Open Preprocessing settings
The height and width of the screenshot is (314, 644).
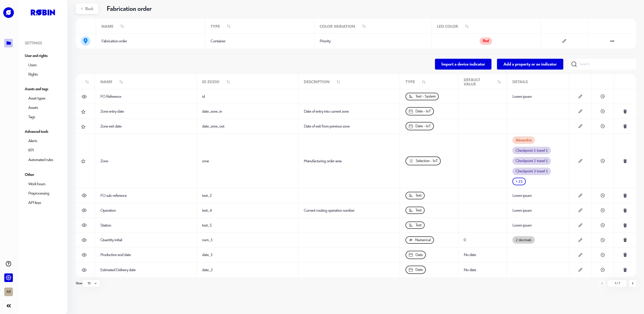(x=39, y=193)
